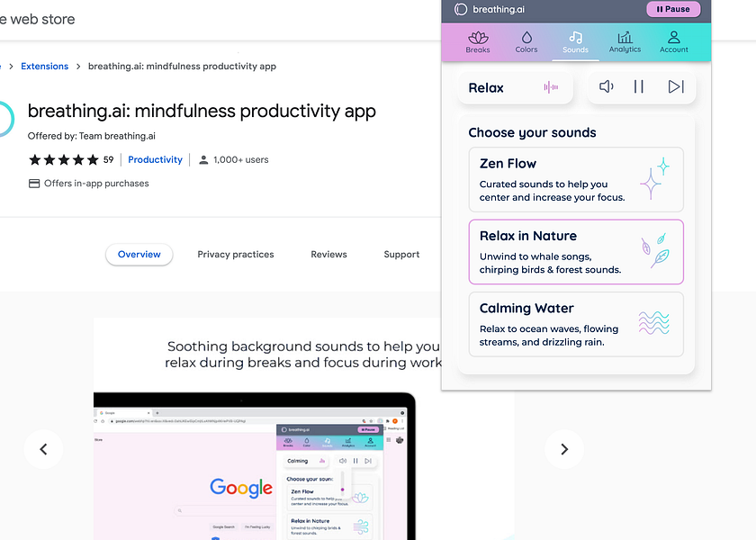The width and height of the screenshot is (756, 540).
Task: Choose the Zen Flow sound card
Action: [576, 179]
